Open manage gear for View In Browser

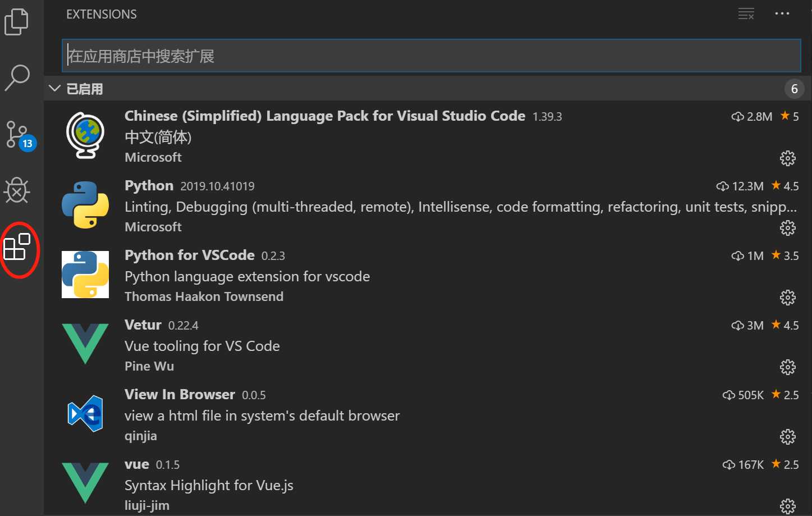(788, 437)
